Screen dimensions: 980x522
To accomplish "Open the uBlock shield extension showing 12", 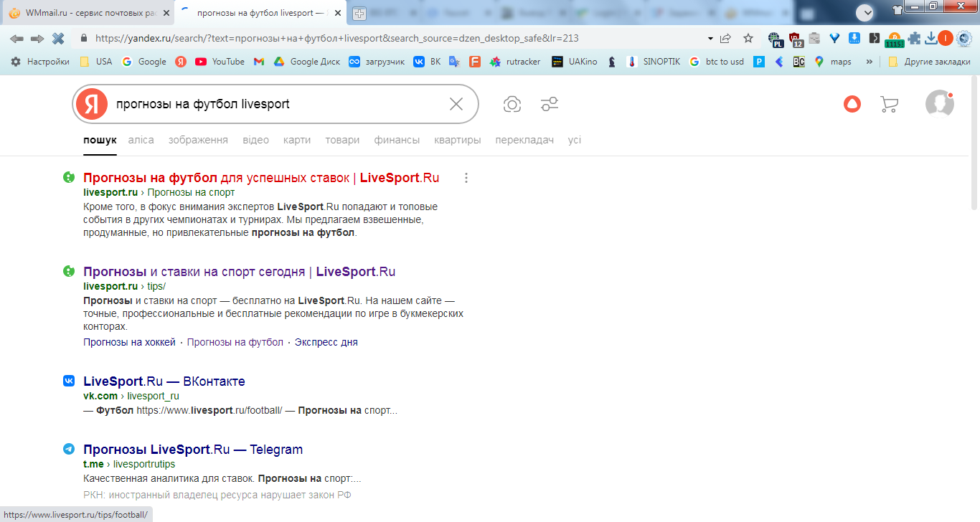I will [x=796, y=39].
